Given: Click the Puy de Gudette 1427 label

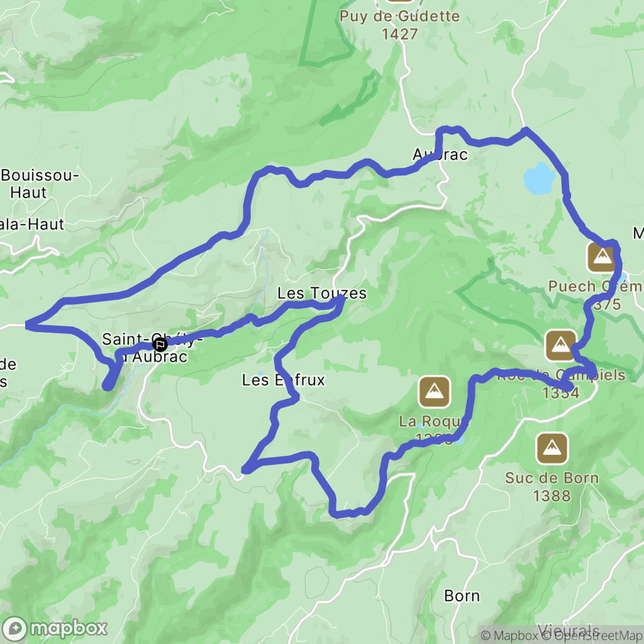Looking at the screenshot, I should point(399,25).
